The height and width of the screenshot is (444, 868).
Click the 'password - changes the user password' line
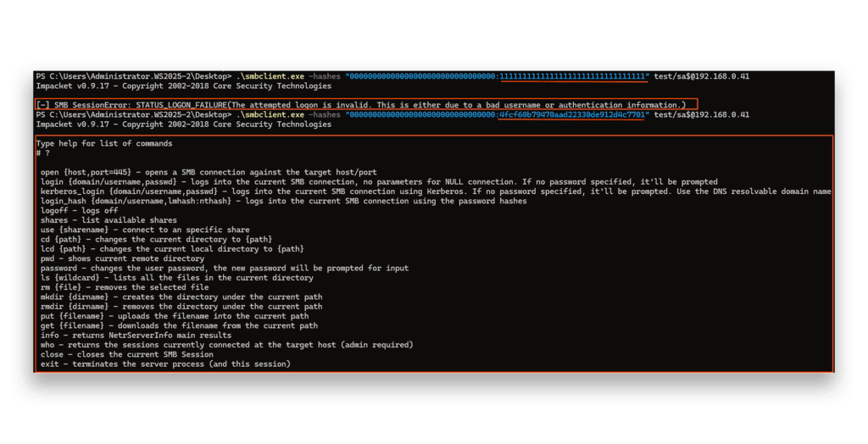pos(224,268)
